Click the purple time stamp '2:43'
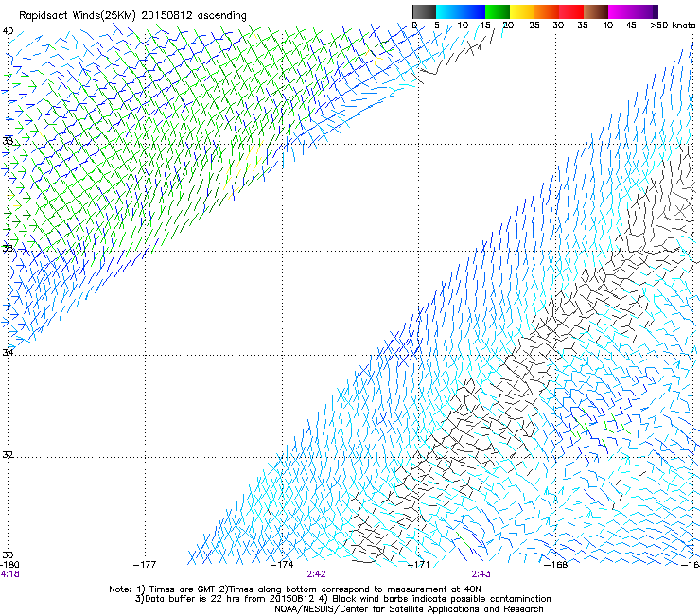This screenshot has width=700, height=615. click(481, 574)
